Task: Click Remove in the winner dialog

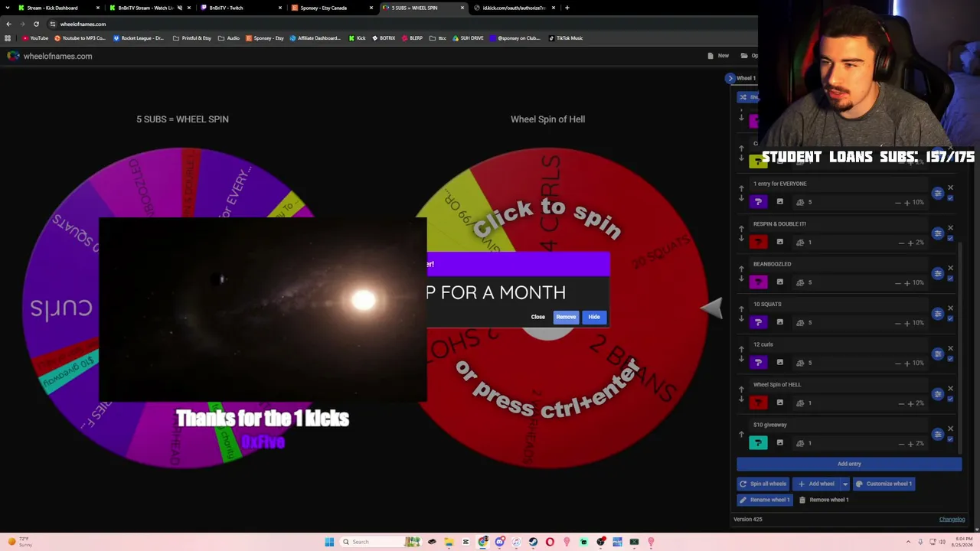Action: pos(566,317)
